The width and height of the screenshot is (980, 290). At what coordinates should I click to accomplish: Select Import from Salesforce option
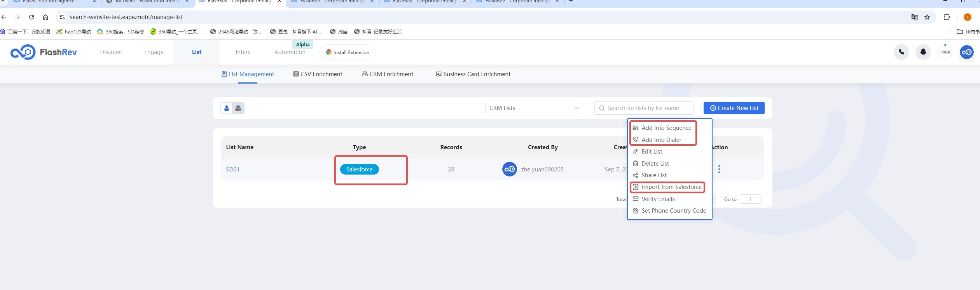(667, 187)
